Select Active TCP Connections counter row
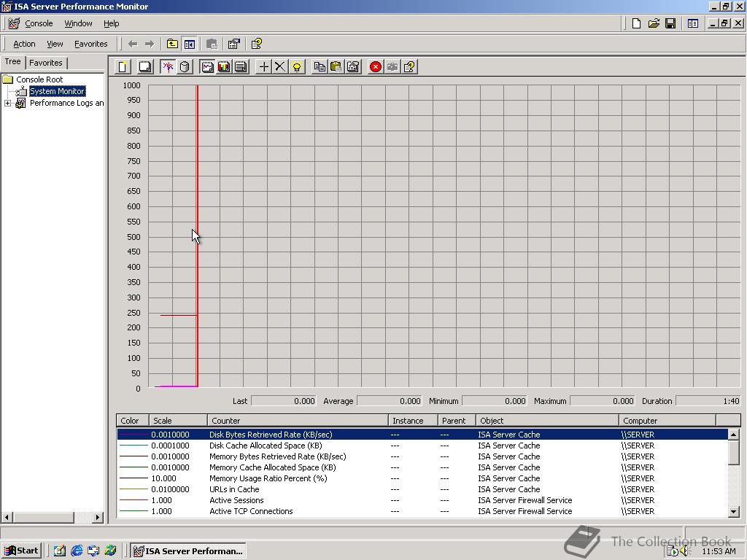Viewport: 747px width, 560px height. coord(422,511)
